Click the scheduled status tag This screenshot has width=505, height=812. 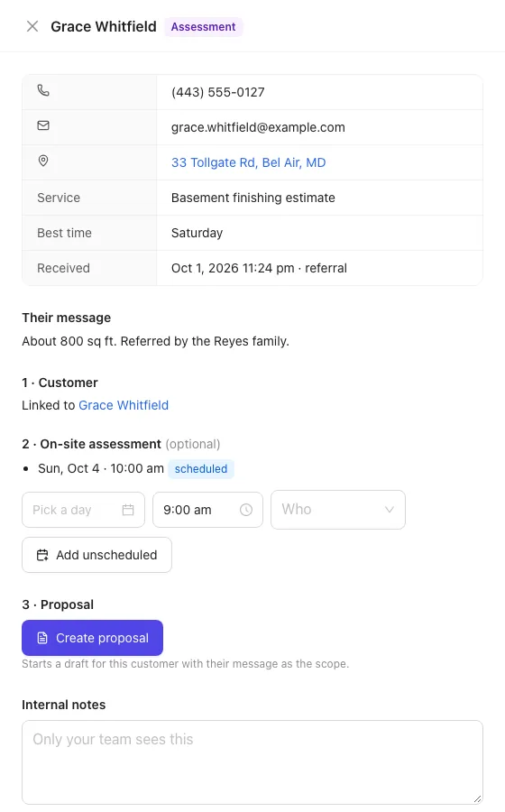click(201, 468)
